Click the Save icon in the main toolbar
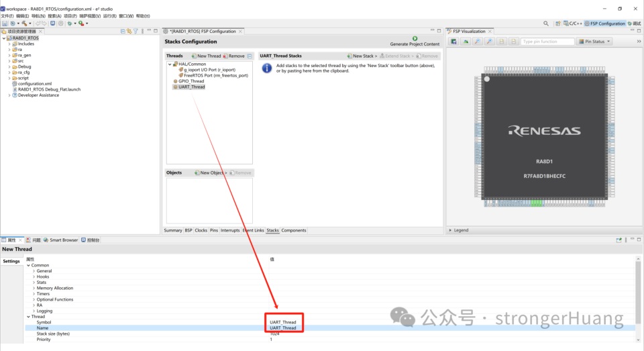 click(5, 23)
